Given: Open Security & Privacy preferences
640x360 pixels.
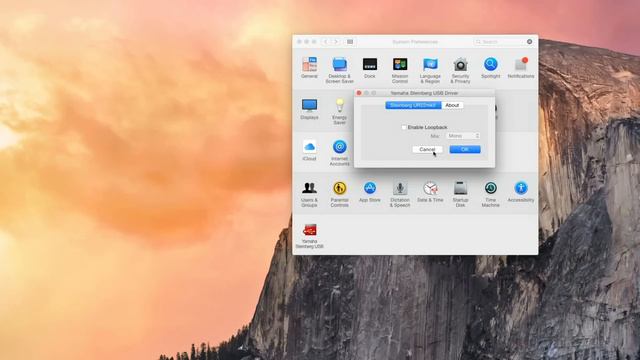Looking at the screenshot, I should [x=460, y=70].
